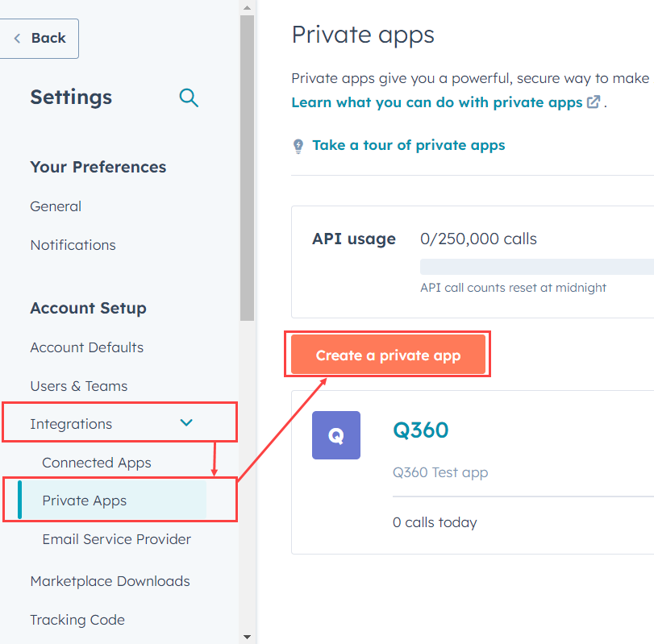Click the external link icon beside Learn link
The image size is (654, 644).
point(594,102)
